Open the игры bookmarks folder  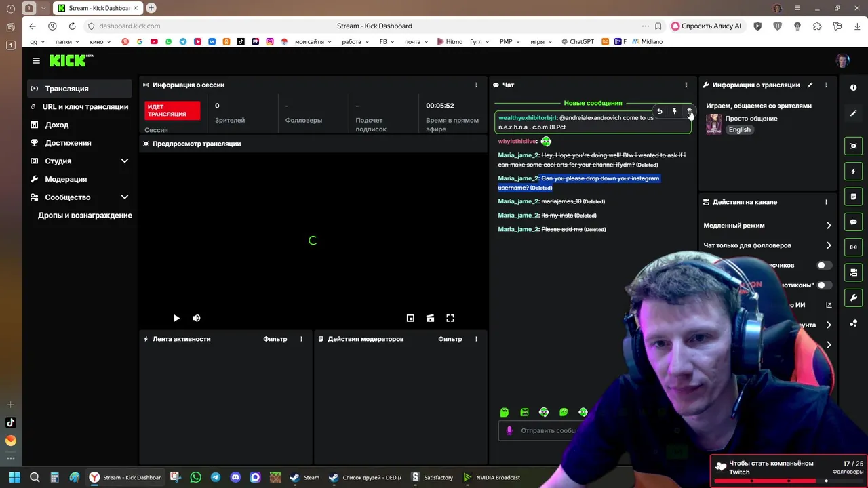tap(541, 41)
